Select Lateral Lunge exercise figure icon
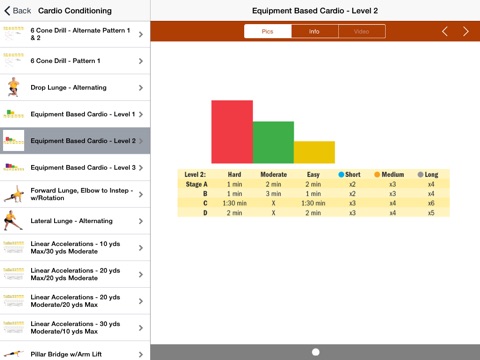Screen dimensions: 480x360 coord(13,221)
